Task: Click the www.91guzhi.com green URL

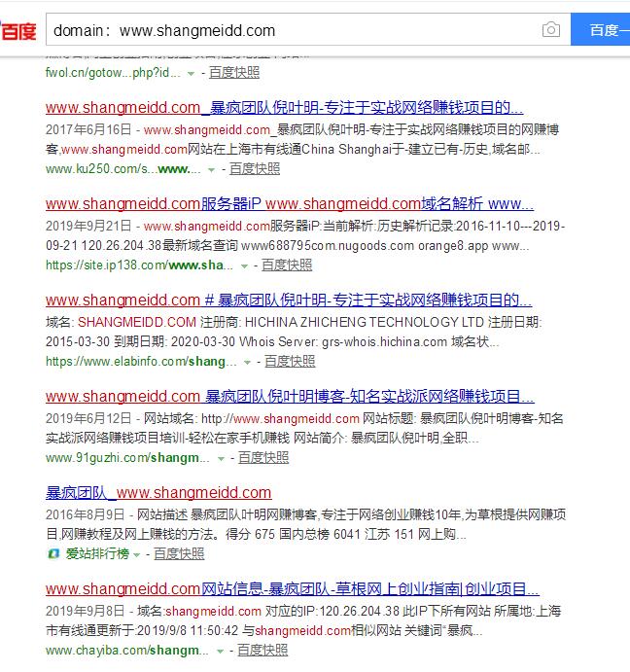Action: 127,458
